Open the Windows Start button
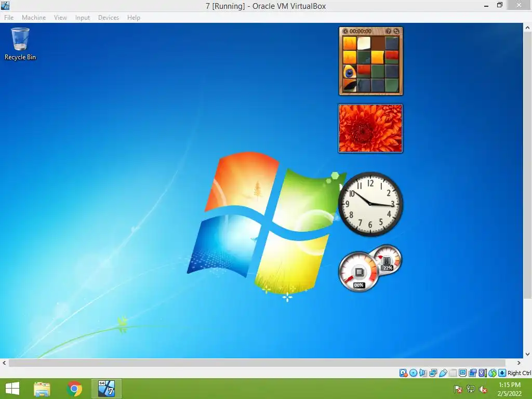The width and height of the screenshot is (532, 399). tap(12, 389)
